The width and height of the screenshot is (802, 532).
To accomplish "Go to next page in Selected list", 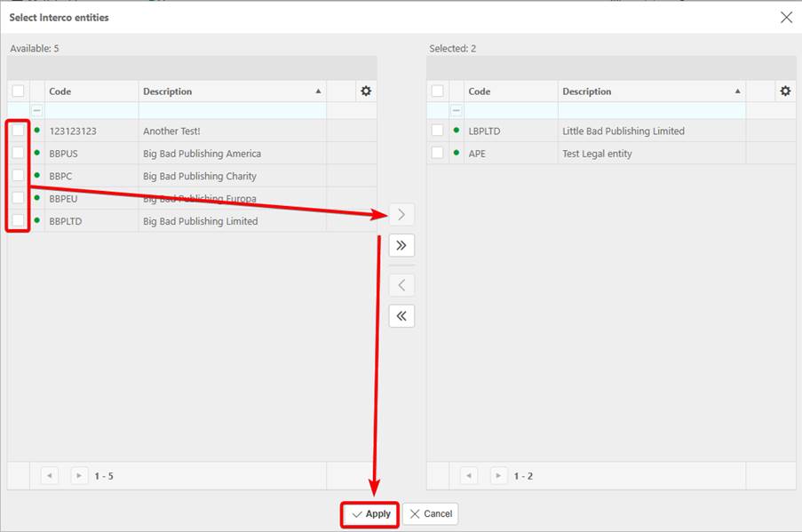I will [x=498, y=476].
